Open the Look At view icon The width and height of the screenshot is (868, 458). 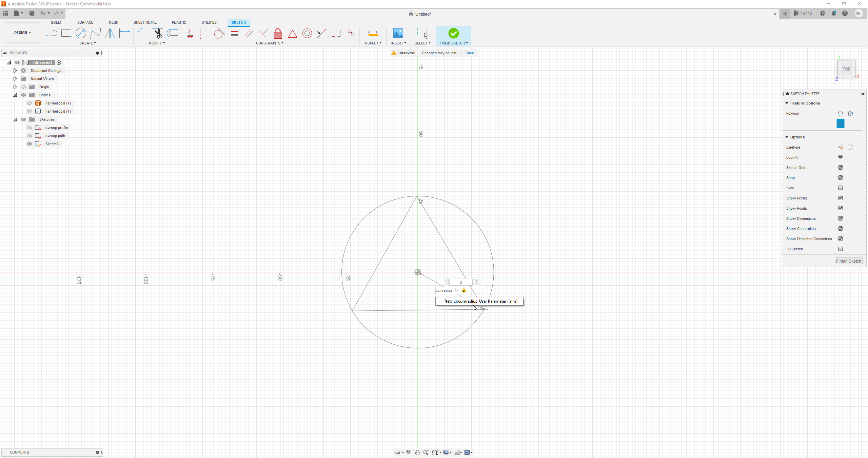point(841,157)
